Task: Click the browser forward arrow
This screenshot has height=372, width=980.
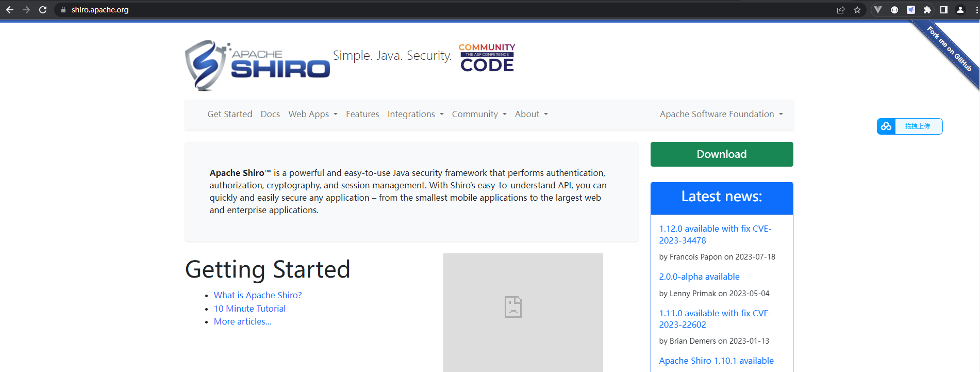Action: (26, 10)
